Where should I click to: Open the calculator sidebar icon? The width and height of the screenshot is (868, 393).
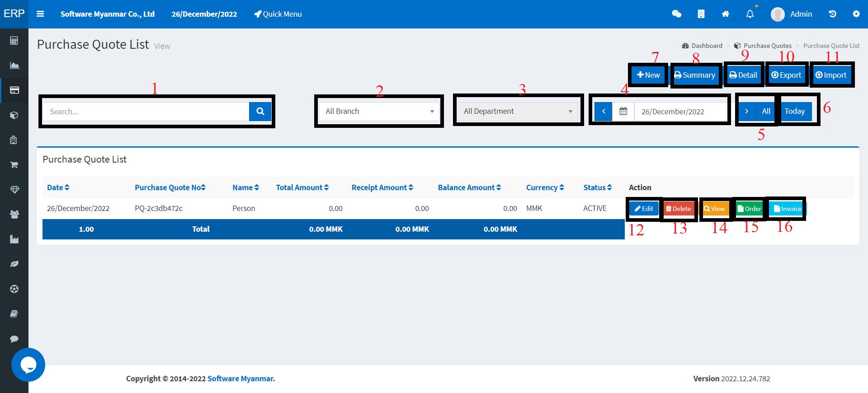coord(14,41)
